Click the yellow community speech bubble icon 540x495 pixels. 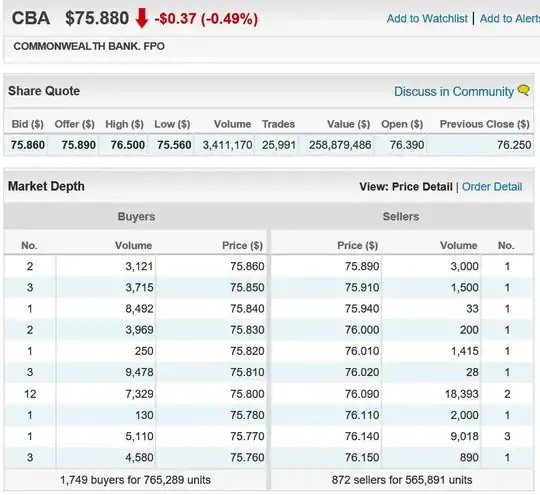(523, 90)
